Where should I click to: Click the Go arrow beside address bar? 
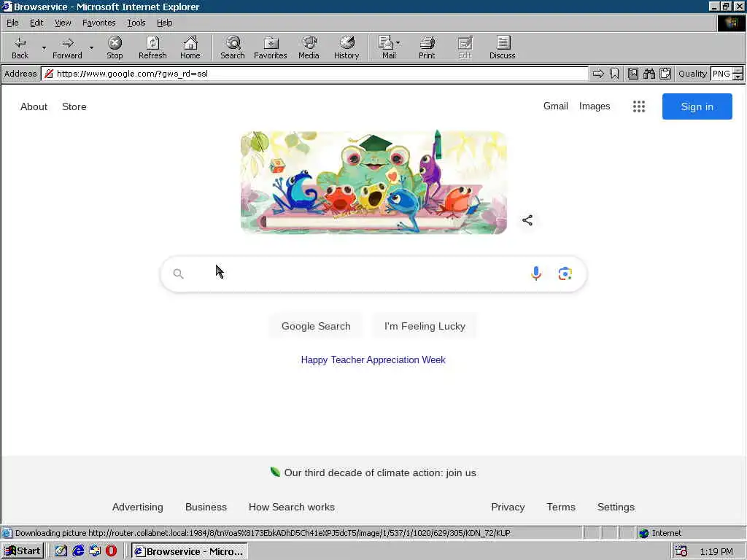pyautogui.click(x=598, y=74)
